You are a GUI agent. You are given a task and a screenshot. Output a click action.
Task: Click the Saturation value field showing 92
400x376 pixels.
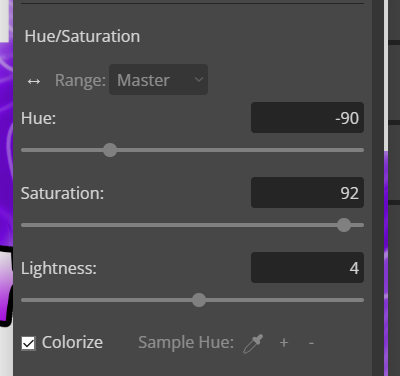307,193
